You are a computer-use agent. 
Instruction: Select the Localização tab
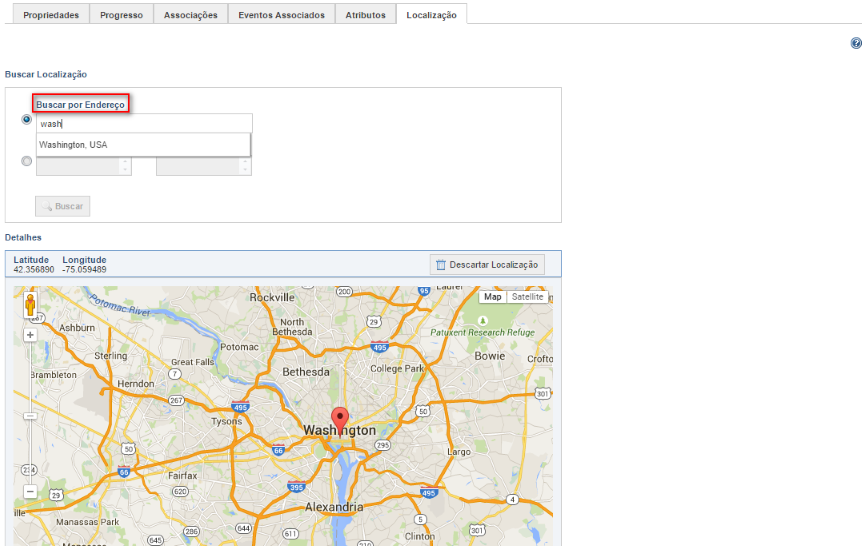click(x=431, y=15)
